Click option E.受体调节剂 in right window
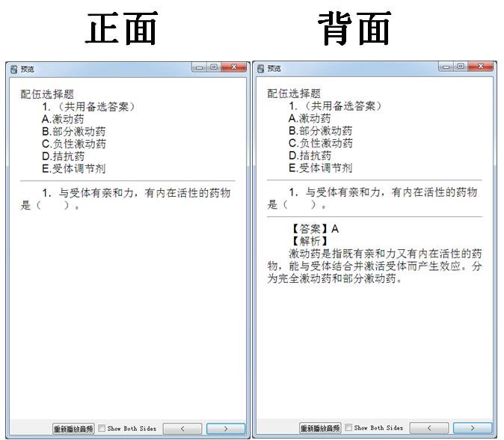 (321, 168)
